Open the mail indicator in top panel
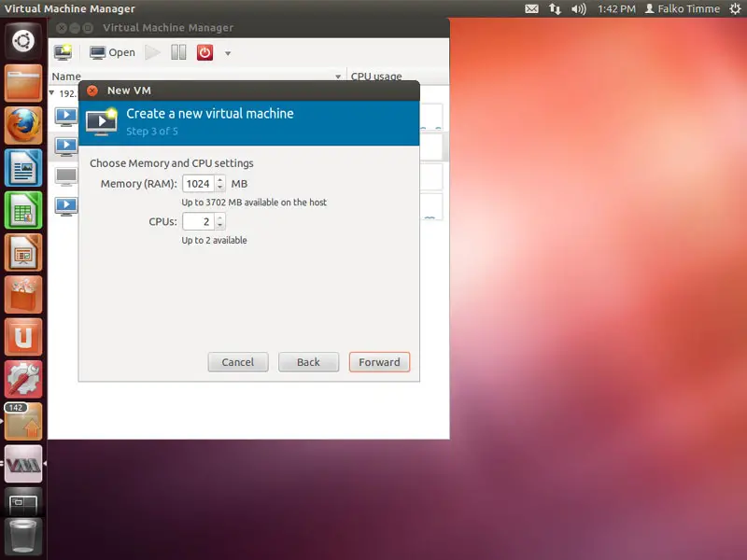747x560 pixels. click(x=531, y=8)
